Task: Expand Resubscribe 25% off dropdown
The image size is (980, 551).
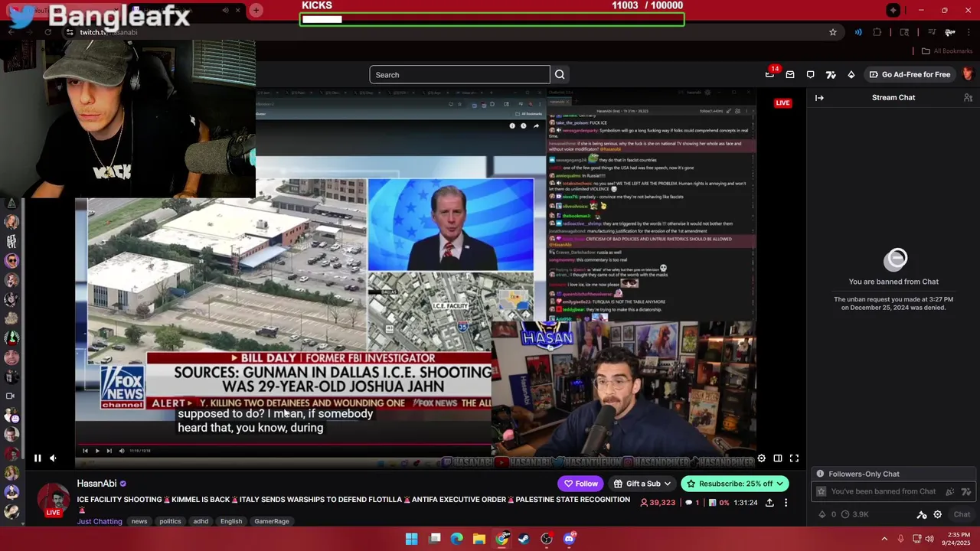Action: [735, 484]
